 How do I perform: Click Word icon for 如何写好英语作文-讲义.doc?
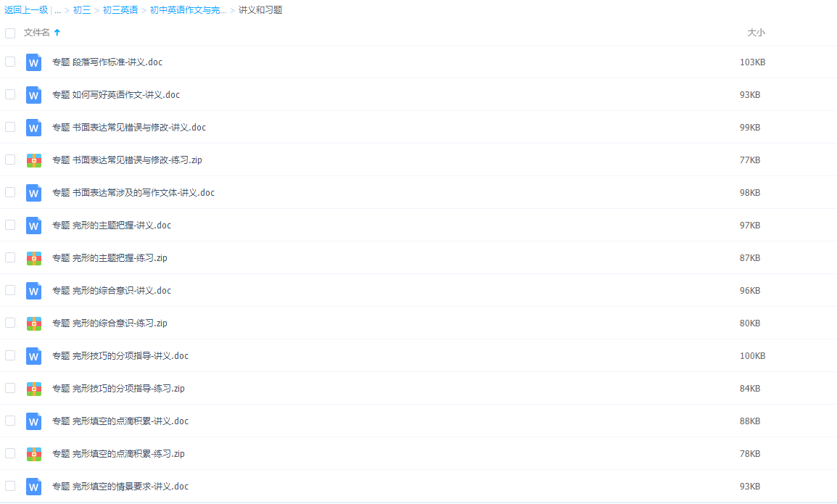(x=33, y=95)
